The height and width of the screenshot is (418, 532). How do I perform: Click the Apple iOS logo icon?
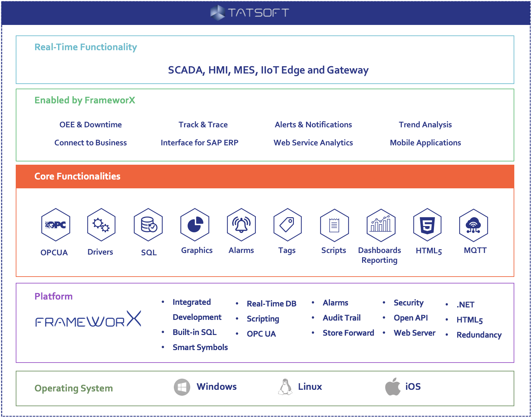(393, 386)
